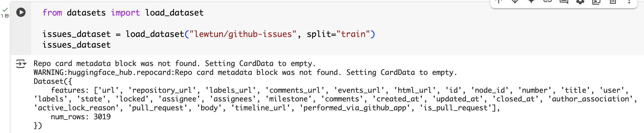Move cell up with arrow icon
The height and width of the screenshot is (133, 644).
[499, 2]
